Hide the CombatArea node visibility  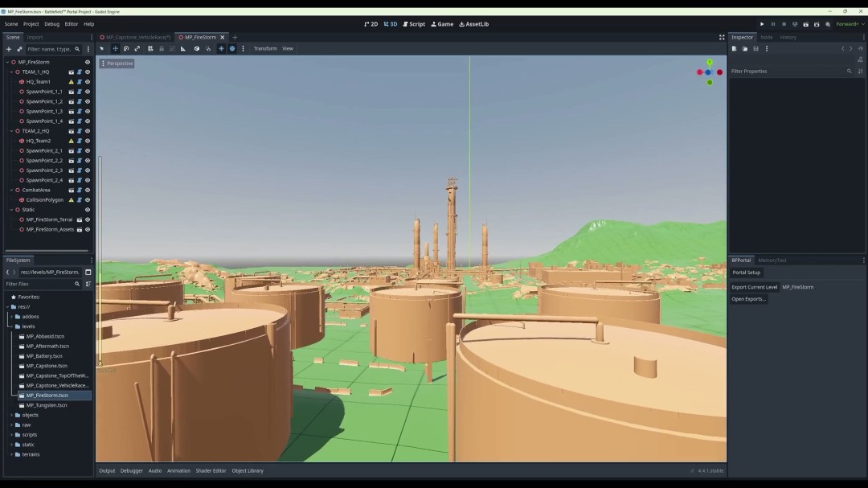[88, 190]
